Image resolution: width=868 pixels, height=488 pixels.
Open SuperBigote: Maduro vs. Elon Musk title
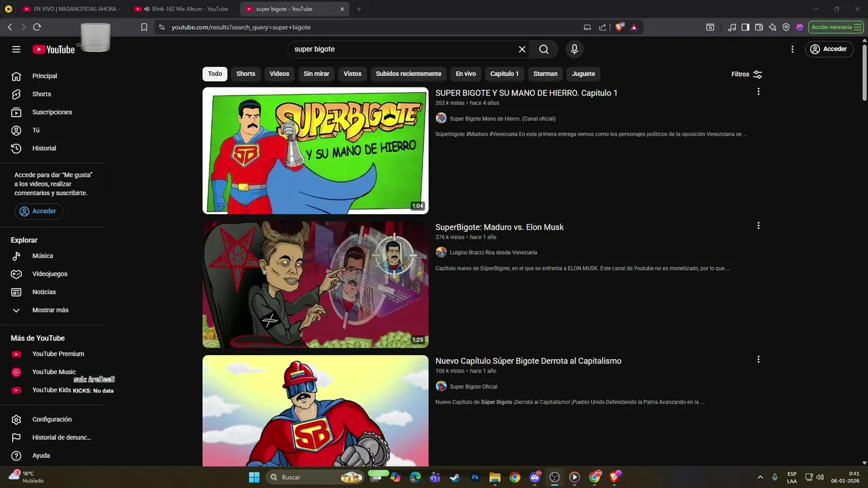(499, 227)
